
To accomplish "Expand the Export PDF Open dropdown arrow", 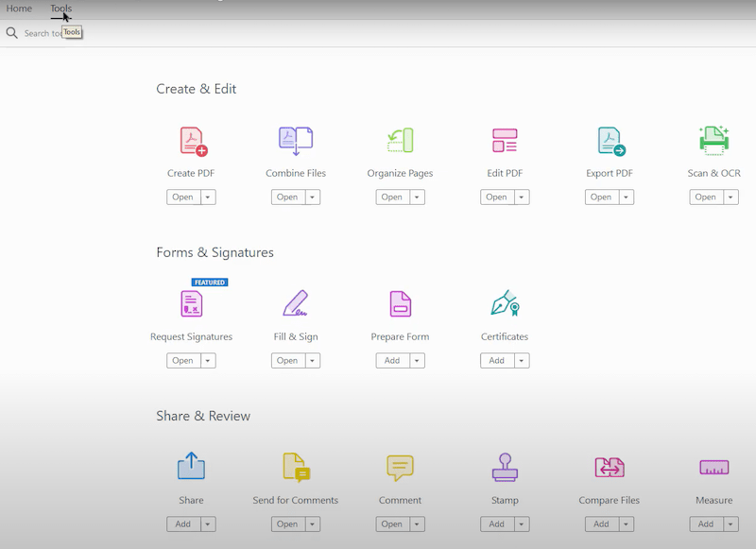I will [626, 197].
